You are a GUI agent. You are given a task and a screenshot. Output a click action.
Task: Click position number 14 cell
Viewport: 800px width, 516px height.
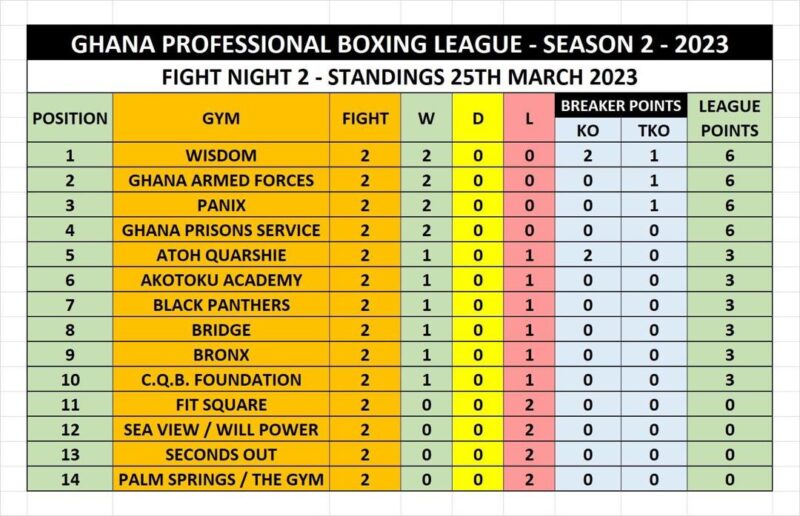tap(70, 480)
